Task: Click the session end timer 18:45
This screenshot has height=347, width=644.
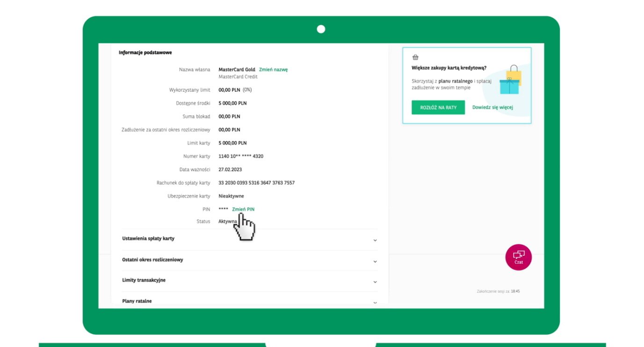Action: (515, 291)
